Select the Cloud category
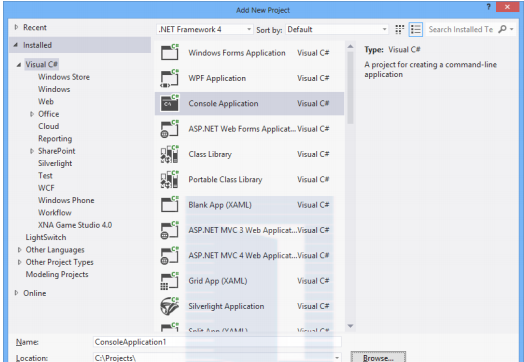 (x=48, y=126)
